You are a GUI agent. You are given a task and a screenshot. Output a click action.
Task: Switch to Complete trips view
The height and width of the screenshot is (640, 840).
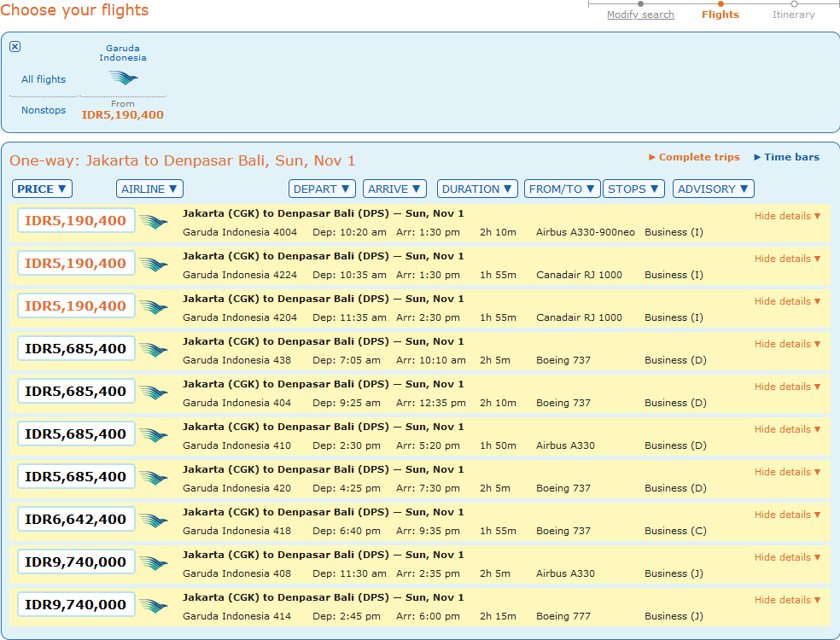(x=694, y=157)
